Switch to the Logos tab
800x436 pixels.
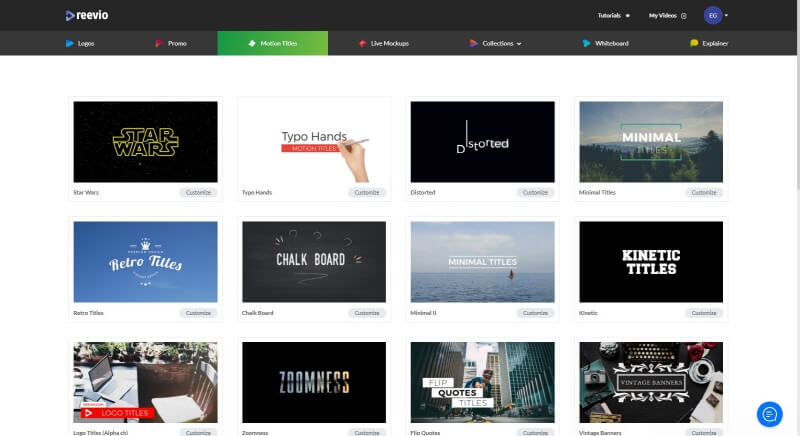point(80,43)
